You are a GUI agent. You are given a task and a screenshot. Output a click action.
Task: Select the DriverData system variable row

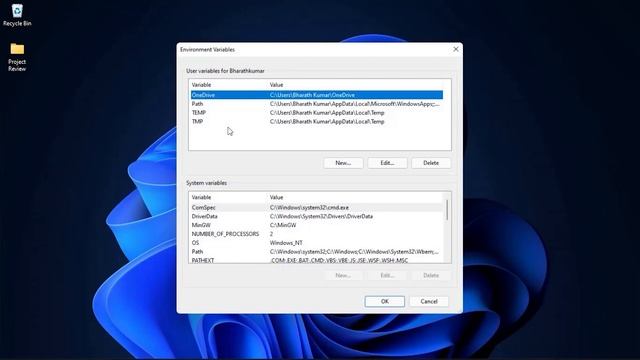[317, 216]
